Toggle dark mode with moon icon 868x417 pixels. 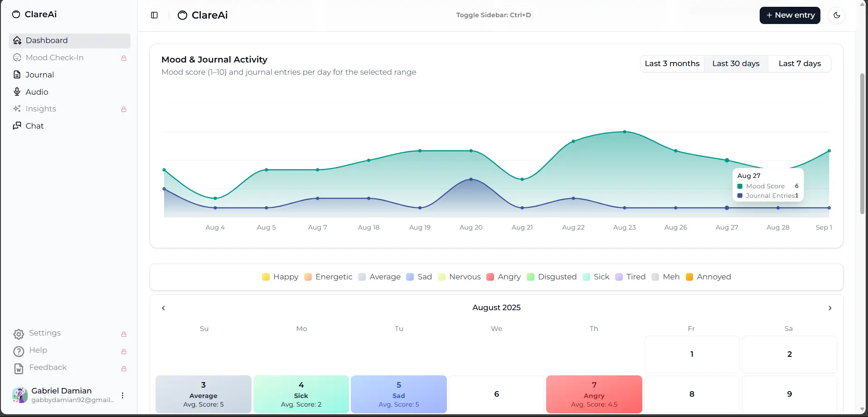point(837,15)
